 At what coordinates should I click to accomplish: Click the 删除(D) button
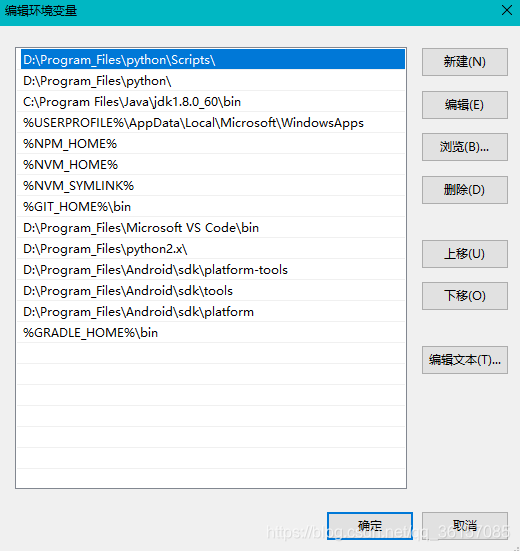(464, 190)
